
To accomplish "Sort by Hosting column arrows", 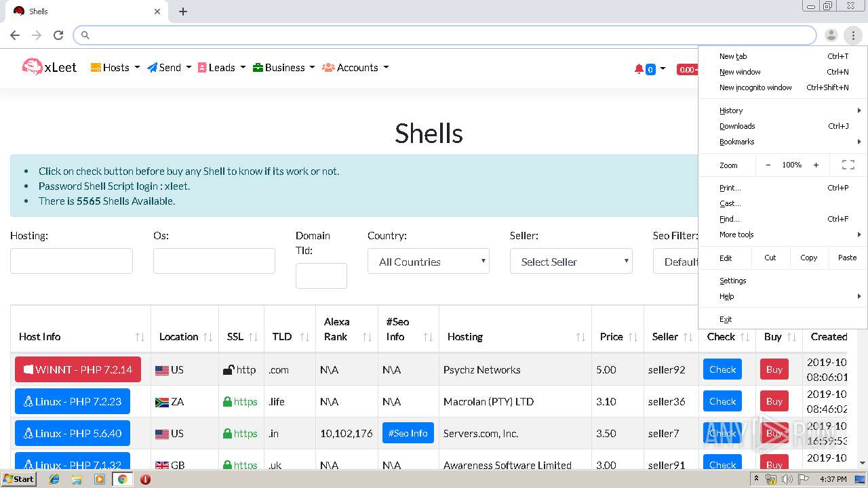I will pos(580,337).
